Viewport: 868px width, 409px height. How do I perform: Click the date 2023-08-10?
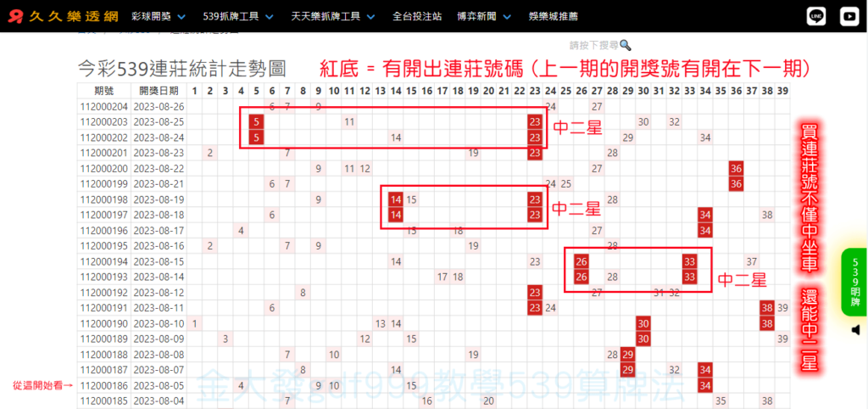point(159,323)
